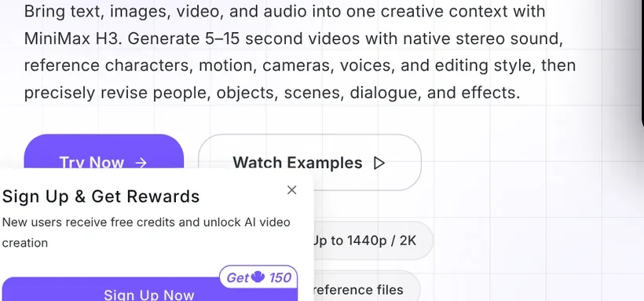The image size is (644, 301).
Task: Click the text about new users' free credits
Action: tap(146, 233)
